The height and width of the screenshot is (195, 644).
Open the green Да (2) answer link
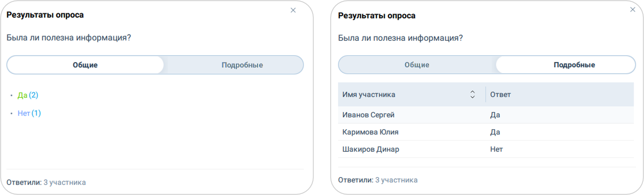coord(28,95)
